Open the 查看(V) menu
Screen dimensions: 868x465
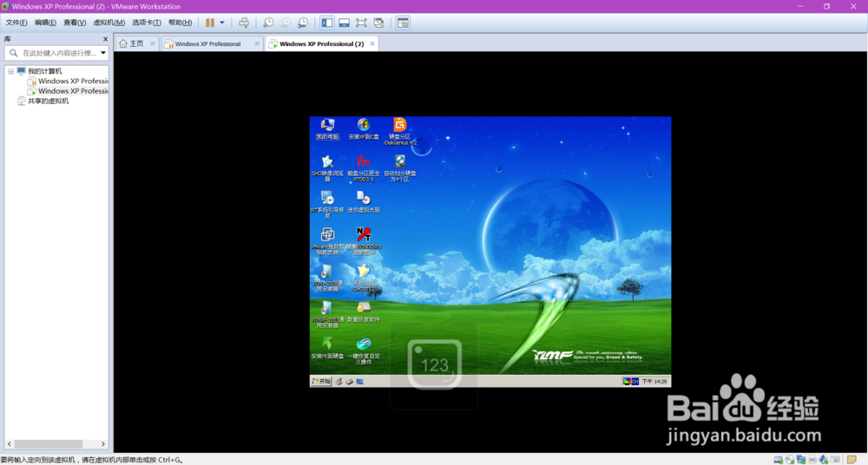click(75, 23)
